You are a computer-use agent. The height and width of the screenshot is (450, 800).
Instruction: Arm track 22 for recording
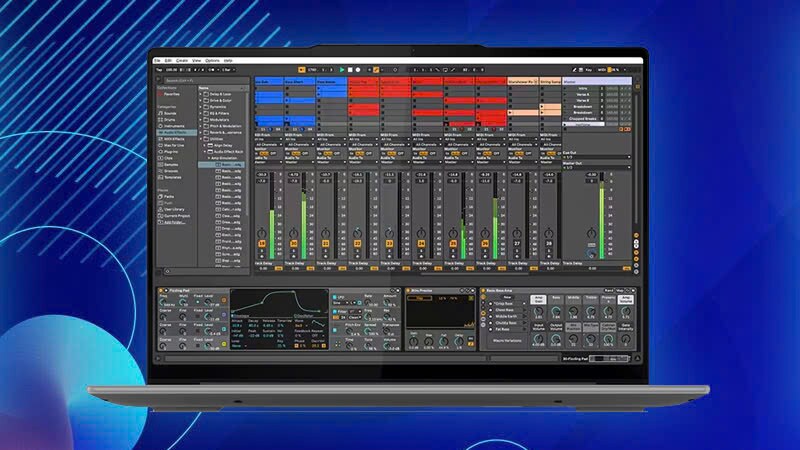point(357,255)
